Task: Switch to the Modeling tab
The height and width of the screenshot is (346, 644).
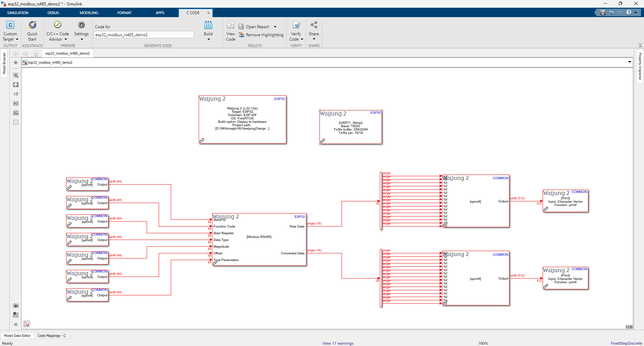Action: [x=89, y=13]
